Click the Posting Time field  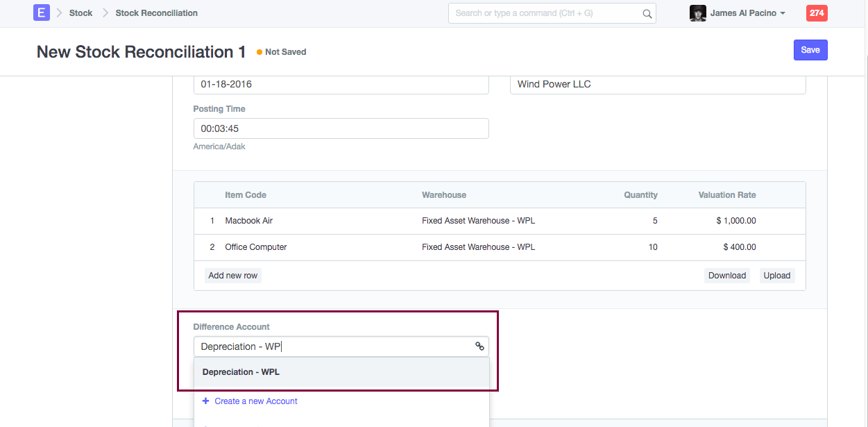[x=341, y=128]
